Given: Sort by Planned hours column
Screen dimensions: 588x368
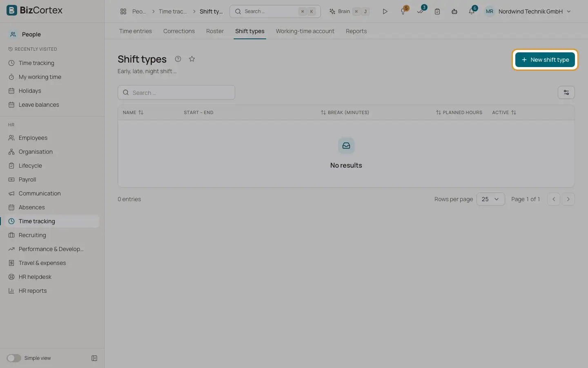Looking at the screenshot, I should pos(459,112).
